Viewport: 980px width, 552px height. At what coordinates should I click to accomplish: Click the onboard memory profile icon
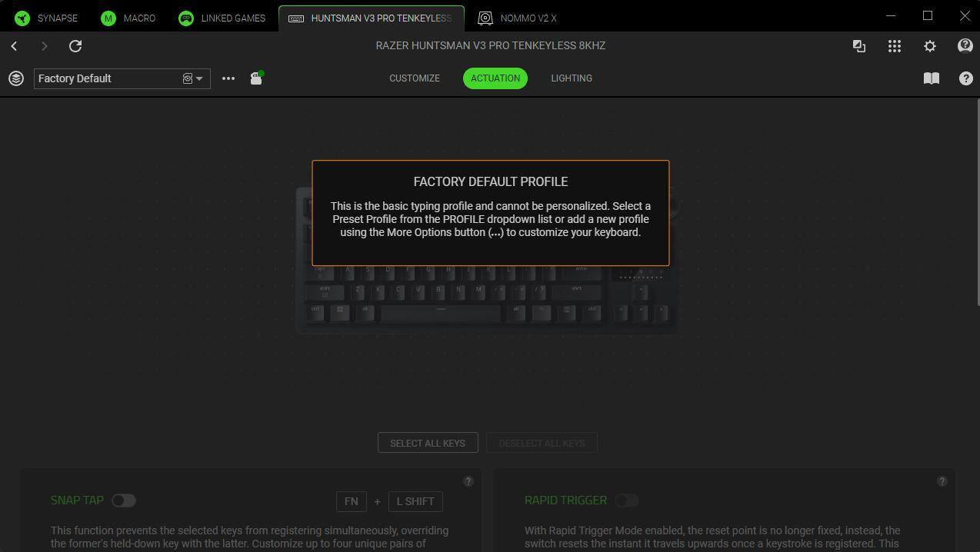256,78
